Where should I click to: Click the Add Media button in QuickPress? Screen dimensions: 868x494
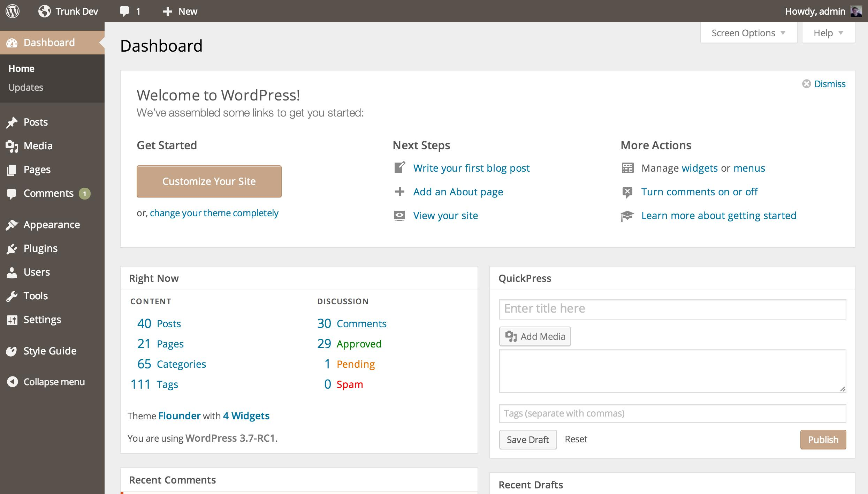point(535,336)
